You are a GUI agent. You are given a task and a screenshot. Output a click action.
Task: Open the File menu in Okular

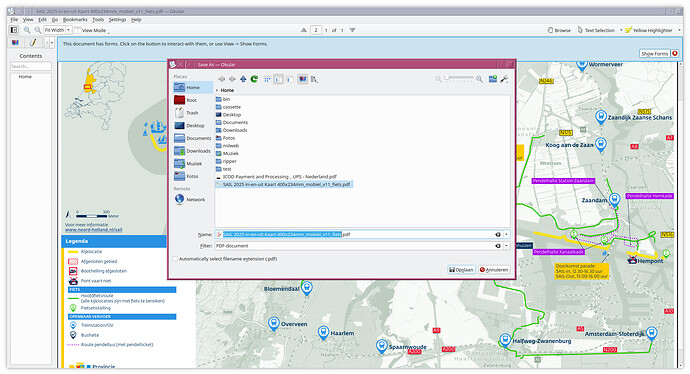coord(14,20)
